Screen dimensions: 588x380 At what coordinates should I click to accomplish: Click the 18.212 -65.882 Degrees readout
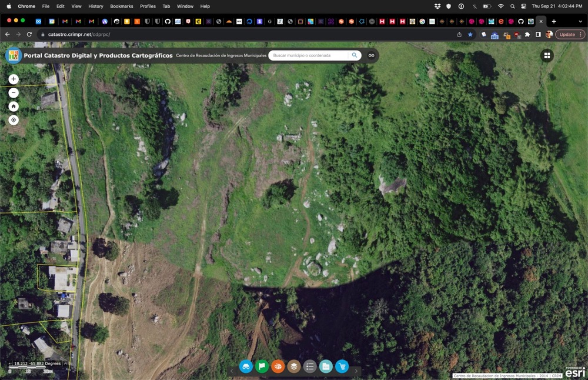[x=37, y=364]
